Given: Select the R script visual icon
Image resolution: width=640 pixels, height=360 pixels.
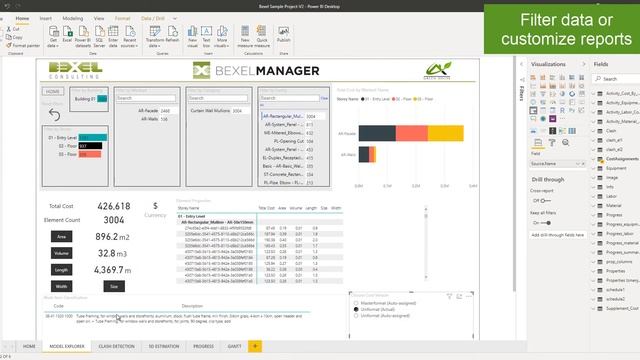Looking at the screenshot, I should click(562, 110).
